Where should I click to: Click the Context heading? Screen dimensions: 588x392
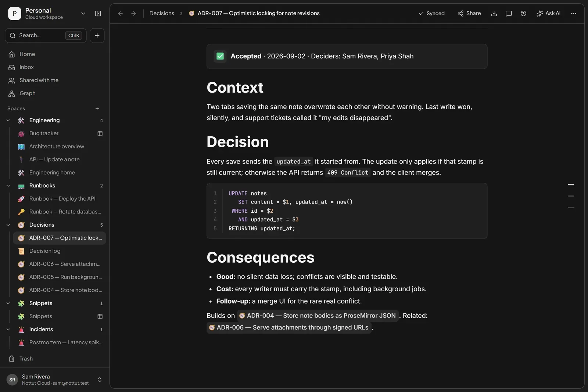[235, 88]
